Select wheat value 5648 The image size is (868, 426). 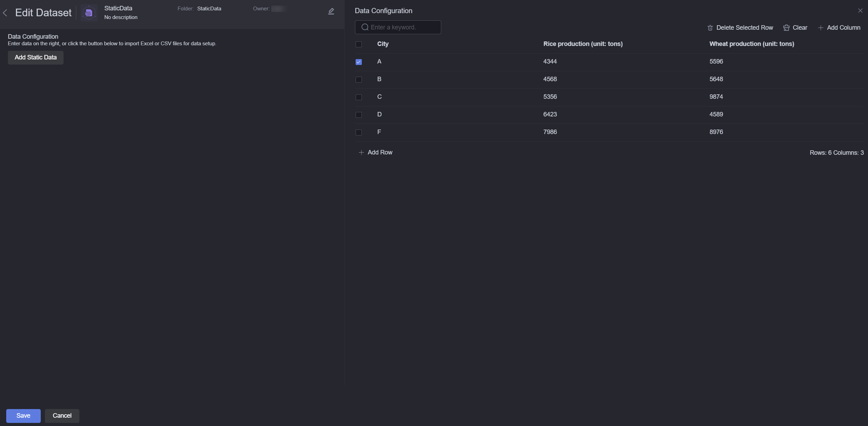click(x=716, y=79)
